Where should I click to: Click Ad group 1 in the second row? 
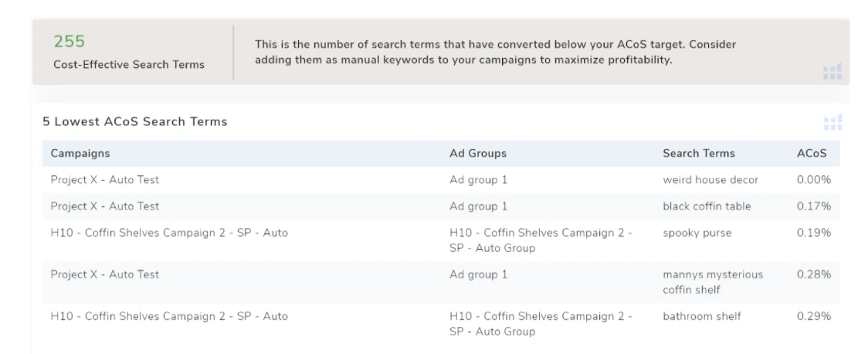(x=478, y=206)
